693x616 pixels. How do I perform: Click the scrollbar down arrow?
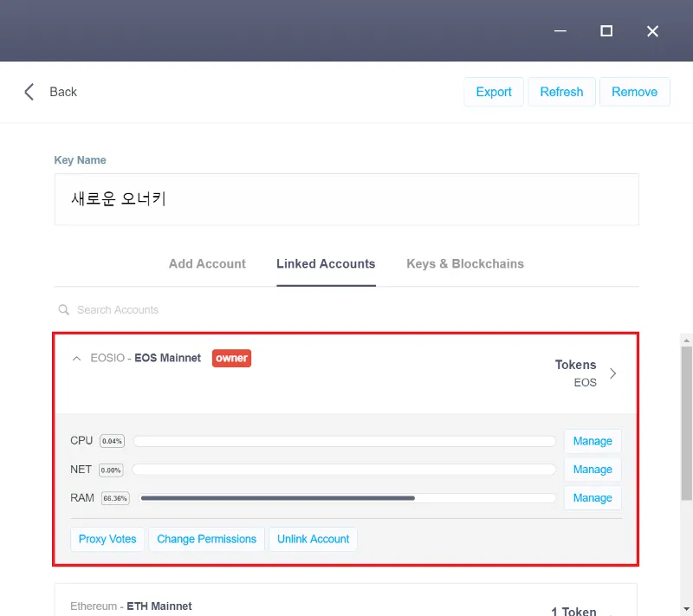tap(686, 608)
